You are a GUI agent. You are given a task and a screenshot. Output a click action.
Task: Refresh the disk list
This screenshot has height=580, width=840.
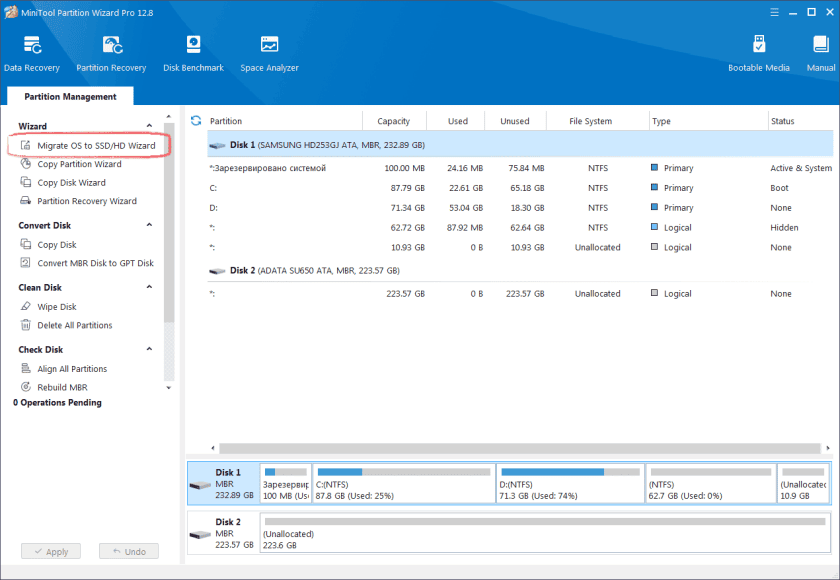pos(194,120)
